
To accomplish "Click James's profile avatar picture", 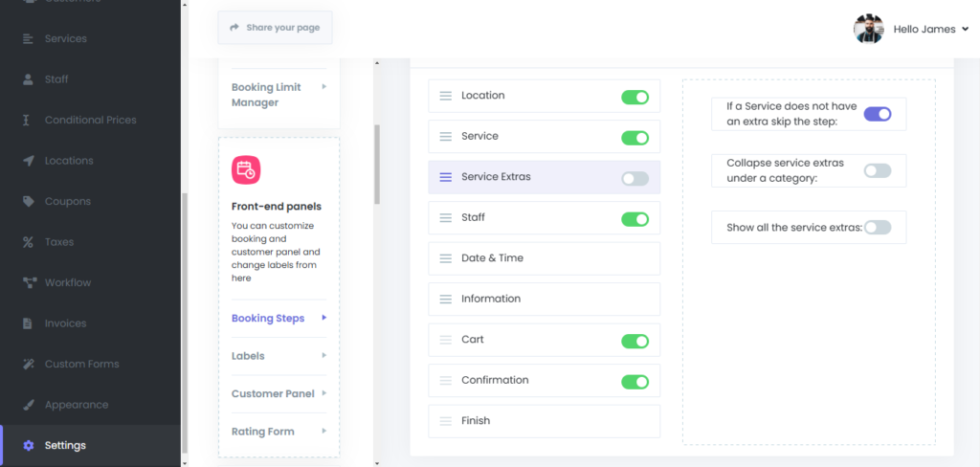I will click(x=868, y=29).
